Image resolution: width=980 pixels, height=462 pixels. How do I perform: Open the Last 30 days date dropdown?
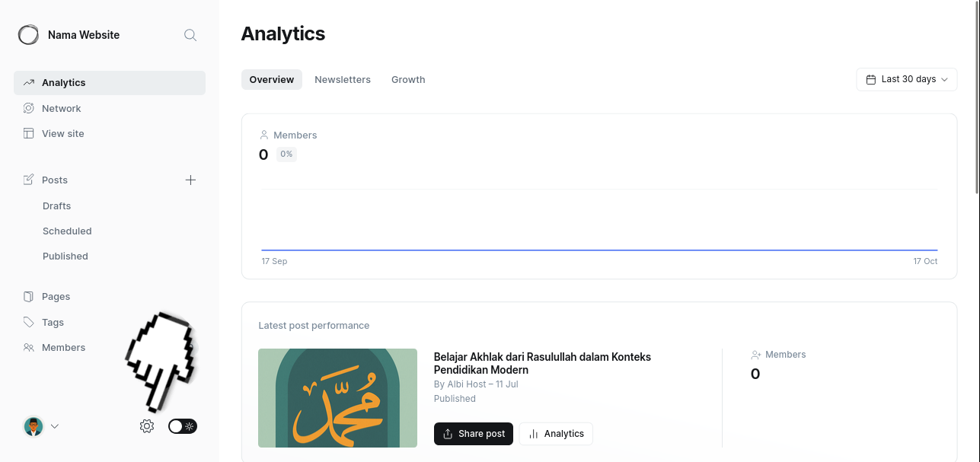(x=906, y=79)
